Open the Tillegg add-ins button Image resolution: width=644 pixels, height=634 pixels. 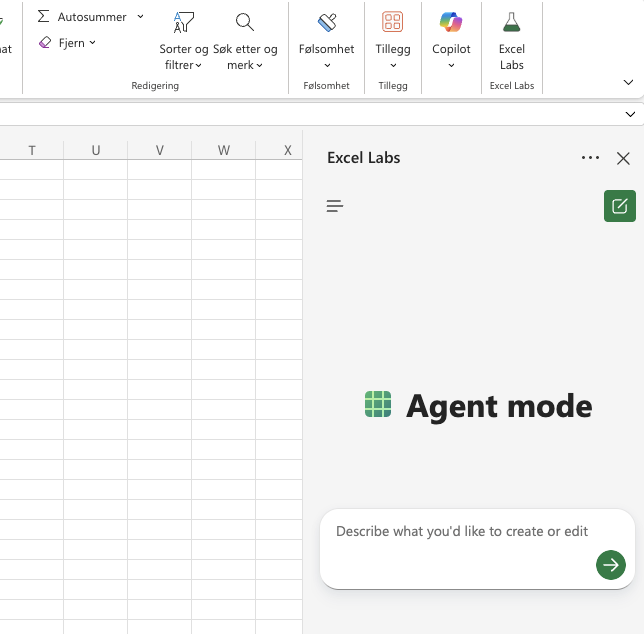(x=392, y=41)
